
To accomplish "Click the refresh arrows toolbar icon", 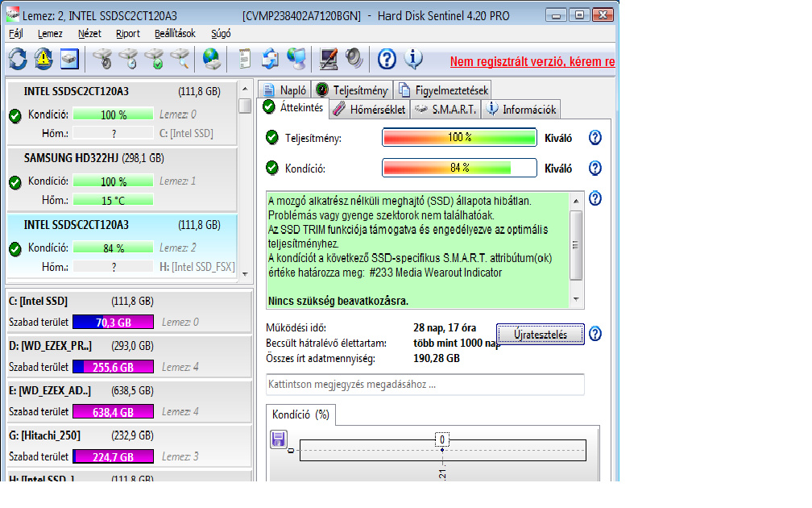I will pos(18,59).
